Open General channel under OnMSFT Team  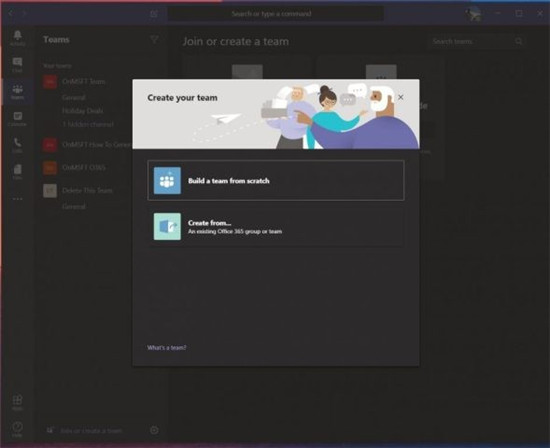click(74, 97)
